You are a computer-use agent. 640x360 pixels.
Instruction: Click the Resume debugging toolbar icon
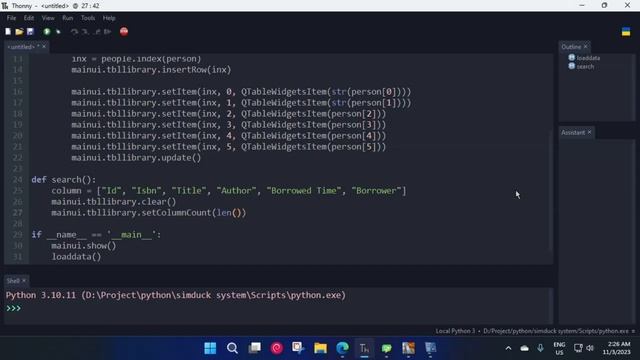click(x=107, y=31)
